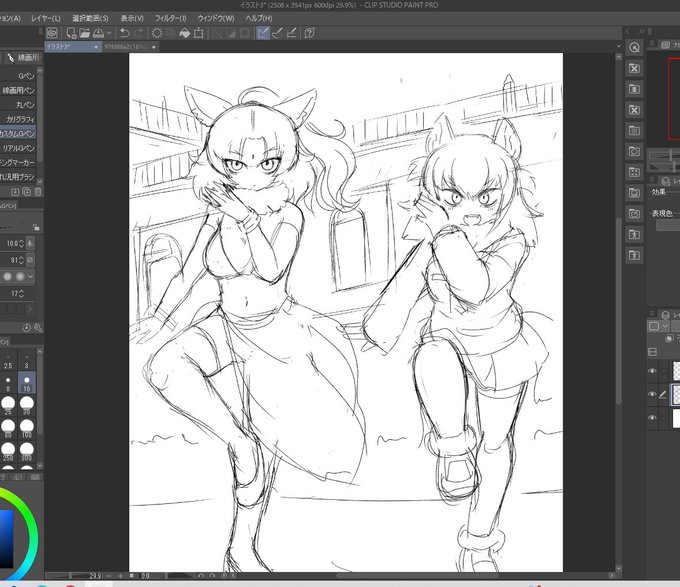The width and height of the screenshot is (680, 587).
Task: Open brush size dynamics button beside 10.0
Action: tap(30, 243)
